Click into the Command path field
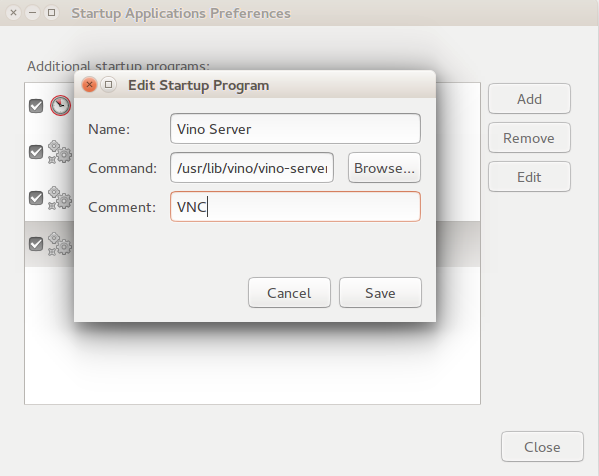 tap(252, 168)
